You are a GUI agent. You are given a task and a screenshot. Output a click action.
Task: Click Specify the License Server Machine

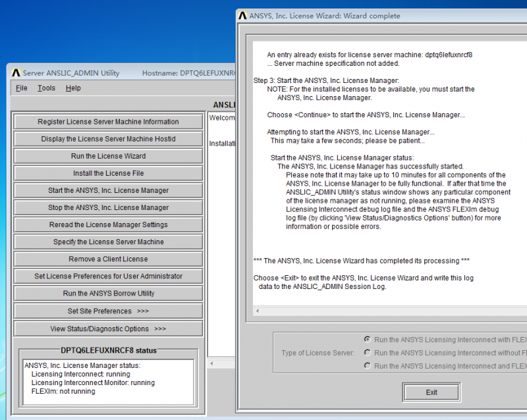108,242
